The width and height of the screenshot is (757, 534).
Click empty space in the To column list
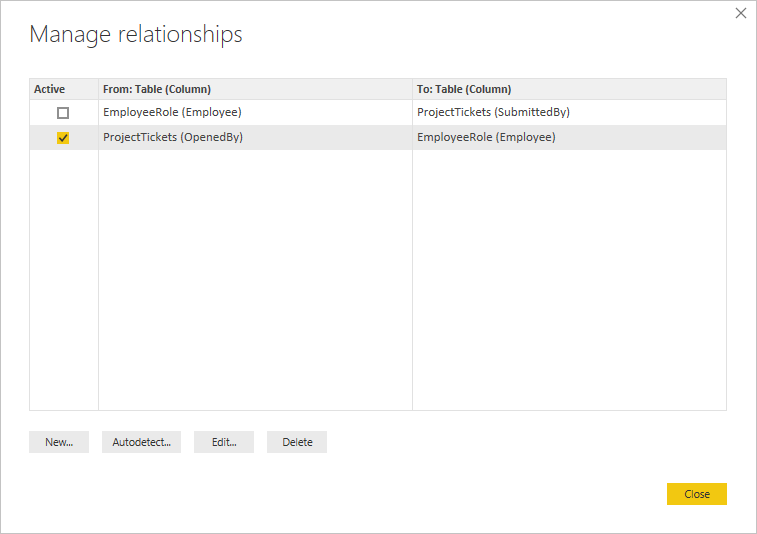(569, 280)
